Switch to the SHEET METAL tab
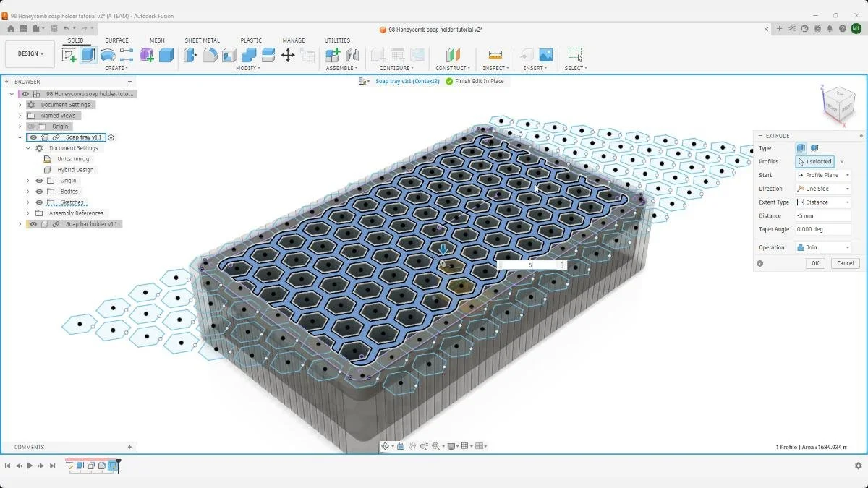Viewport: 868px width, 488px height. (x=202, y=40)
